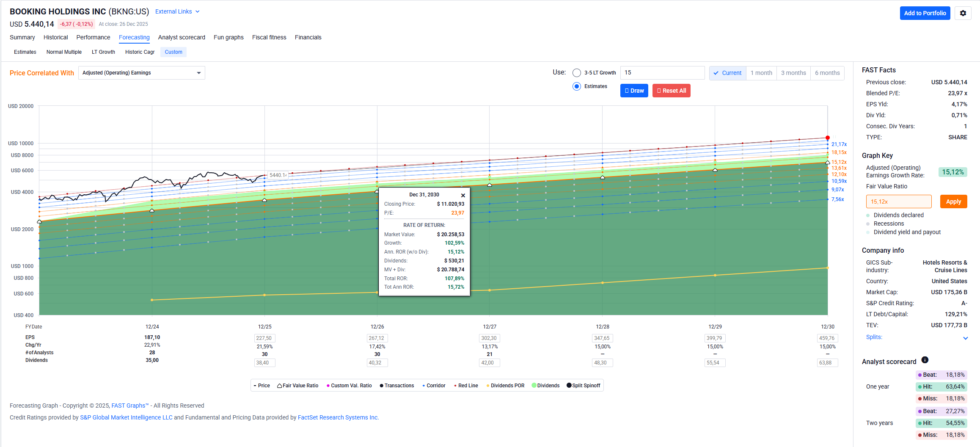
Task: Toggle Custom Val. Ratio legend marker
Action: click(x=328, y=386)
